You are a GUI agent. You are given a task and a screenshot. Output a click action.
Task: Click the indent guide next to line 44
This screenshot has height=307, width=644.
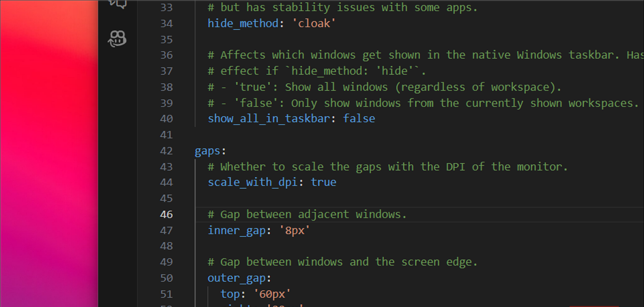[195, 182]
